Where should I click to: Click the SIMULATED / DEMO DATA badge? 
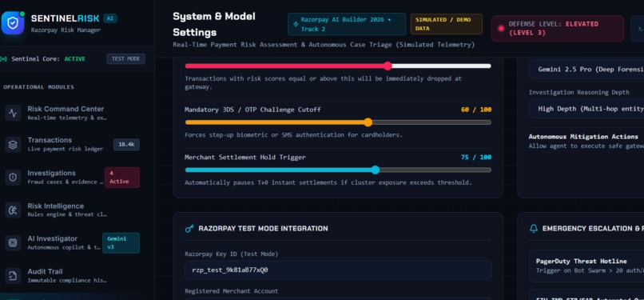click(x=447, y=24)
